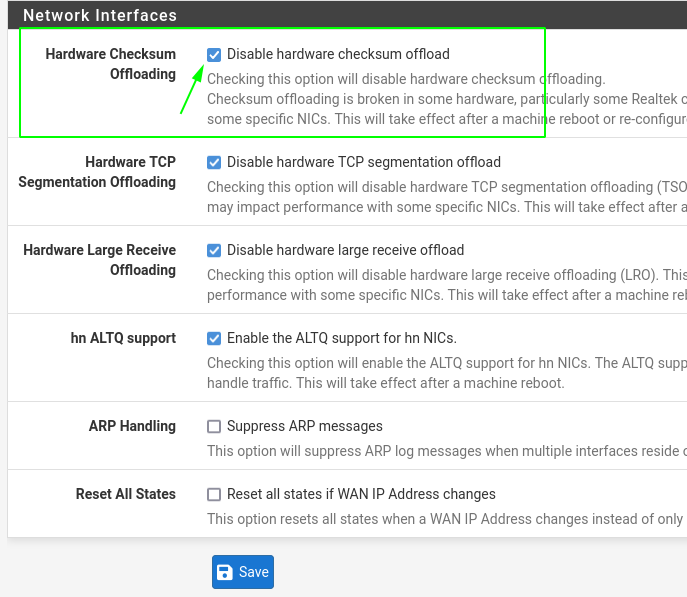This screenshot has width=687, height=597.
Task: Toggle Disable hardware TCP segmentation offload checkbox
Action: pyautogui.click(x=214, y=162)
